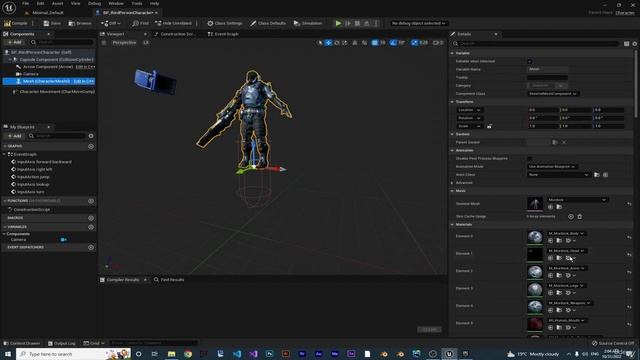
Task: Open Component Class dropdown
Action: coord(553,93)
